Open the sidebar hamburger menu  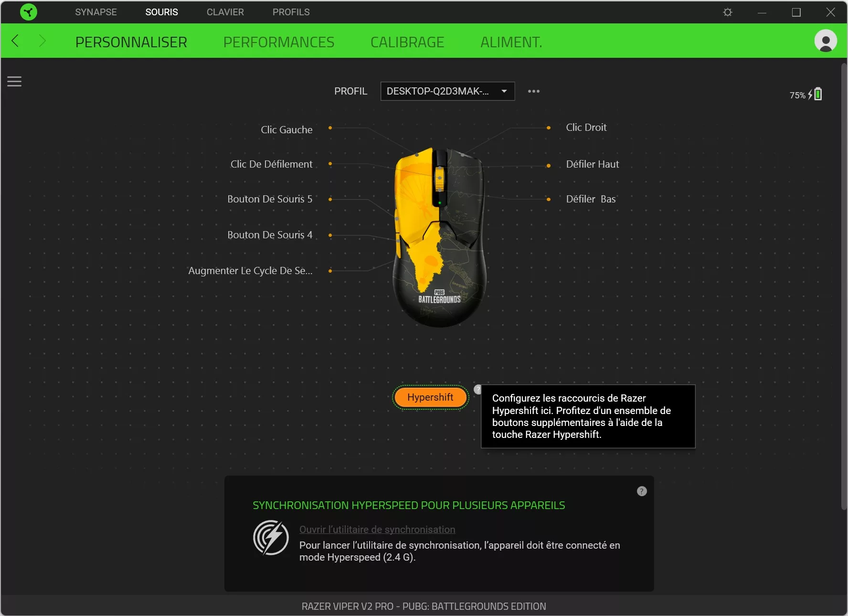[14, 81]
